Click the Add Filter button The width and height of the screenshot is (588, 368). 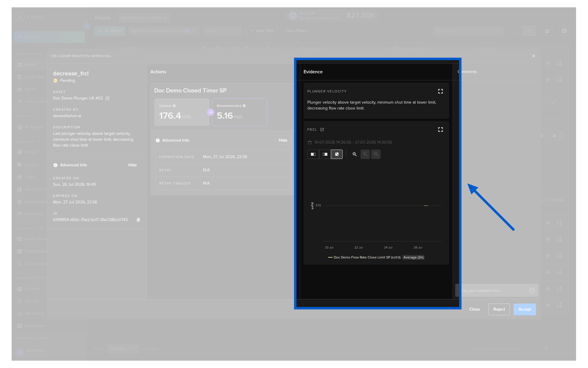tap(262, 31)
